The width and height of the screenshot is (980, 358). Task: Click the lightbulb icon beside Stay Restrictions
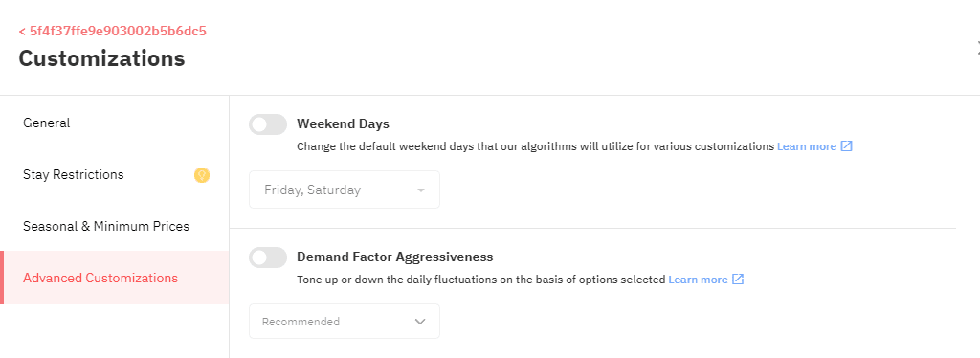pyautogui.click(x=201, y=175)
